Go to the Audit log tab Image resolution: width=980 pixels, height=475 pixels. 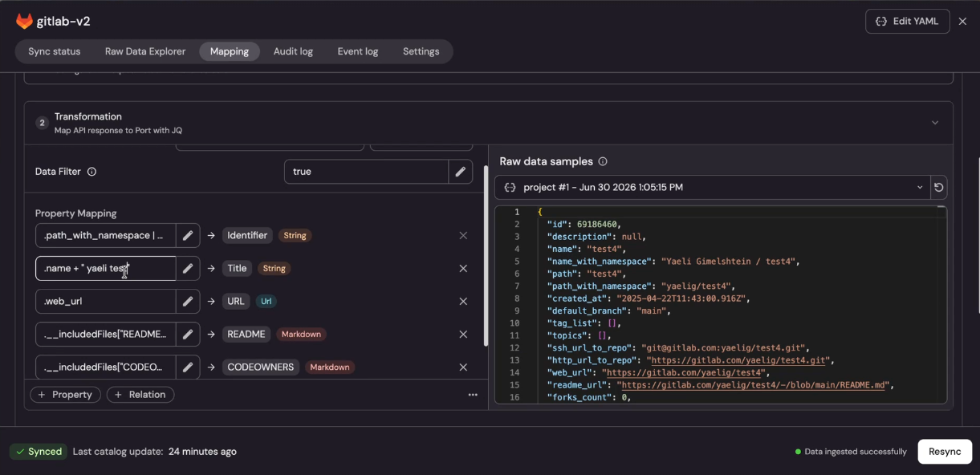tap(293, 51)
